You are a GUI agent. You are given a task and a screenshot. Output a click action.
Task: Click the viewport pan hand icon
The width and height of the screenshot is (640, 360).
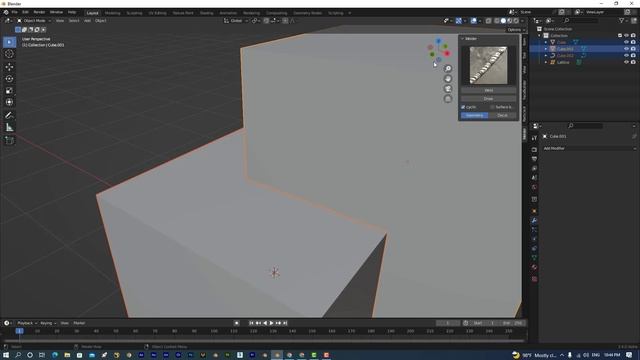tap(448, 79)
